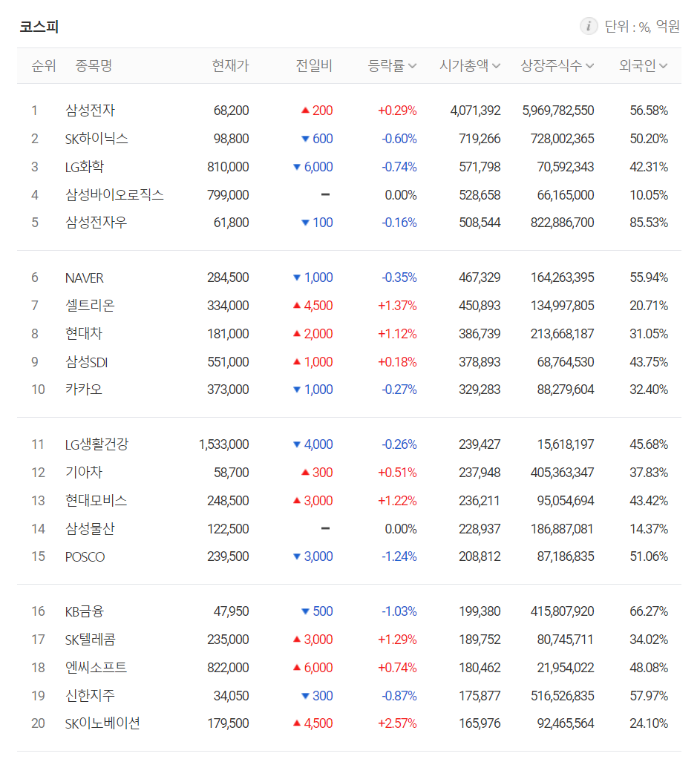
Task: Click 삼성전자 change rate +0.29%
Action: point(397,111)
